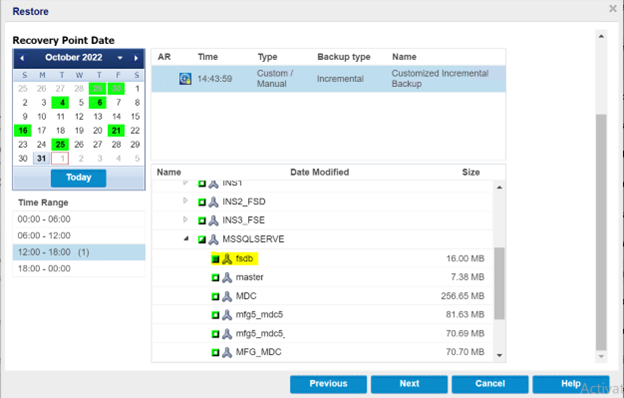Select October 31 on the calendar
This screenshot has height=398, width=624.
41,158
